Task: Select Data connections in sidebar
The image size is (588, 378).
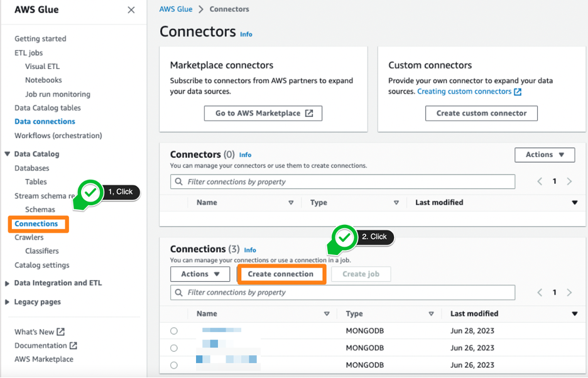Action: pyautogui.click(x=45, y=122)
